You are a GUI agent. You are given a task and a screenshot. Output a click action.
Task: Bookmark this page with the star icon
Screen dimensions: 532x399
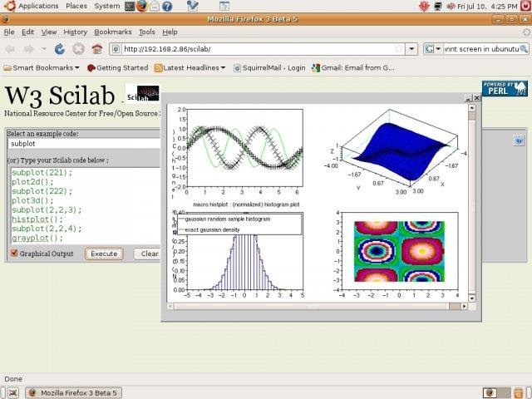coord(399,49)
